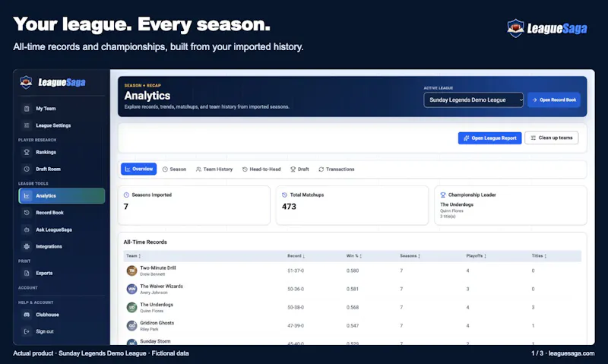The image size is (608, 364).
Task: Open the Active League dropdown
Action: click(473, 100)
